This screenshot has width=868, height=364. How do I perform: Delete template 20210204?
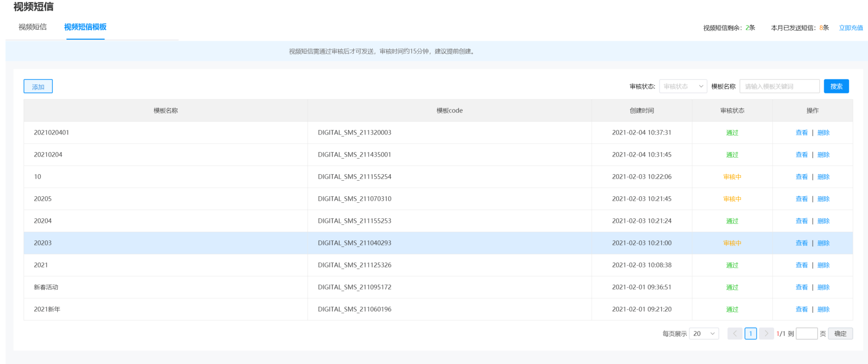(823, 155)
